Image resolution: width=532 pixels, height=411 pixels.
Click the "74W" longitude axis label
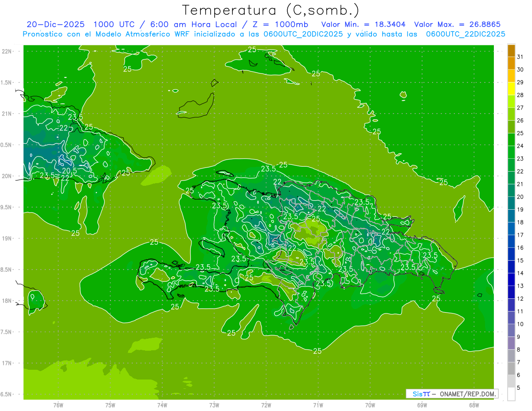click(x=162, y=405)
